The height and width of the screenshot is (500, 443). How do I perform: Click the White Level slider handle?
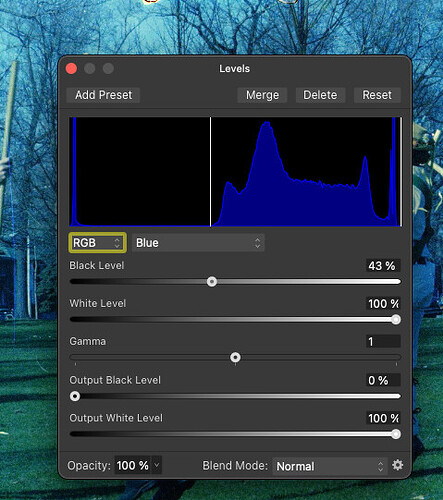click(x=396, y=320)
